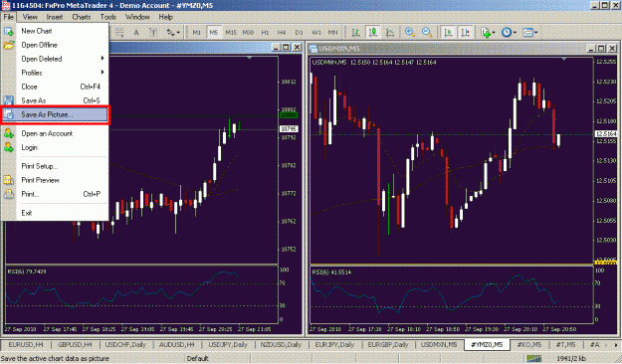Switch to the MN timeframe
Screen dimensions: 622x364
[332, 33]
